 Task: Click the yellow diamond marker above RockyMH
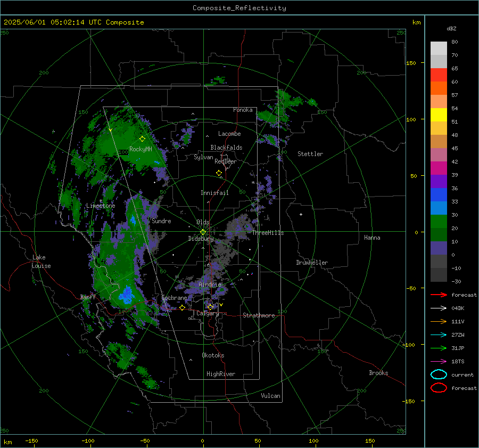coord(142,139)
